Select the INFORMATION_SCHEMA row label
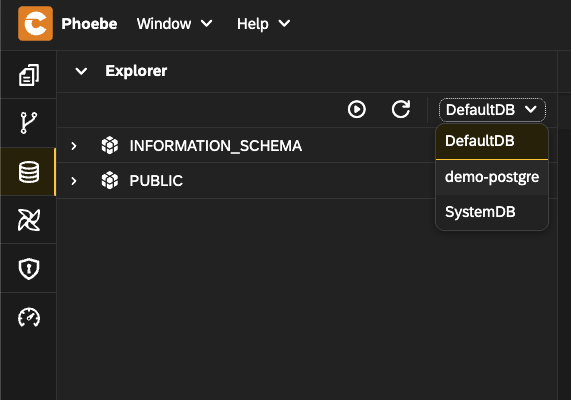571x400 pixels. coord(216,146)
